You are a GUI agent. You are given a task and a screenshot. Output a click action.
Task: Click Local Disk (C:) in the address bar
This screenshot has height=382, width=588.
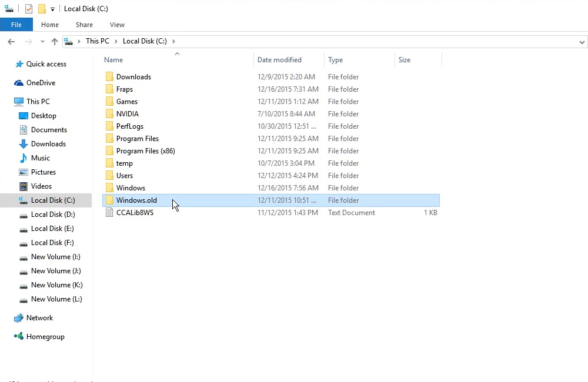pyautogui.click(x=145, y=41)
